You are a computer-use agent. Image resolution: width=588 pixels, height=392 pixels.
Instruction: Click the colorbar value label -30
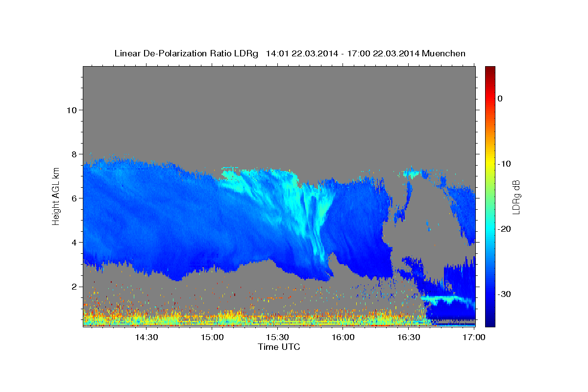[504, 294]
